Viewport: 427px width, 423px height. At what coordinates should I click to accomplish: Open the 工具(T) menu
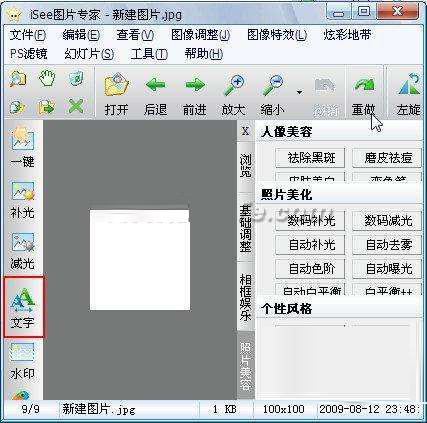[149, 54]
